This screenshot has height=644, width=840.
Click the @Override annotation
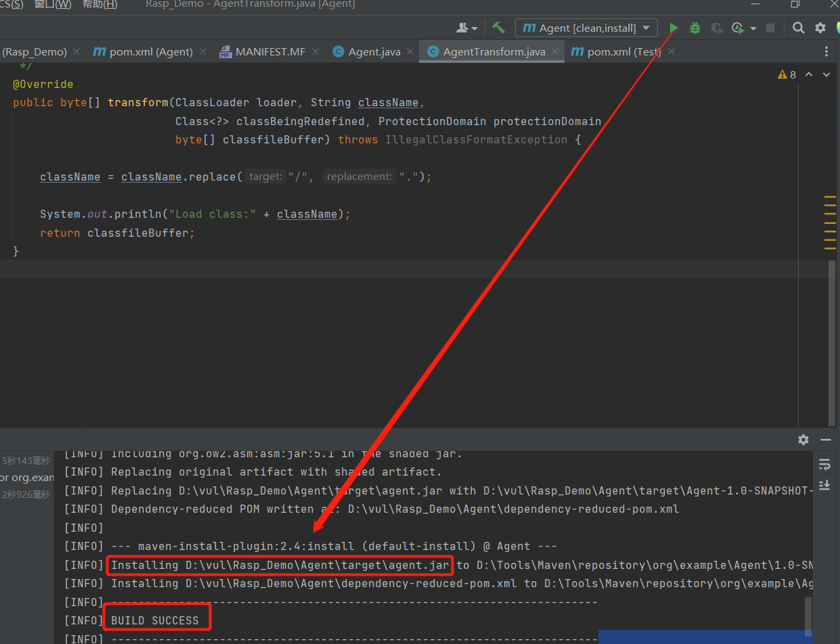[43, 85]
